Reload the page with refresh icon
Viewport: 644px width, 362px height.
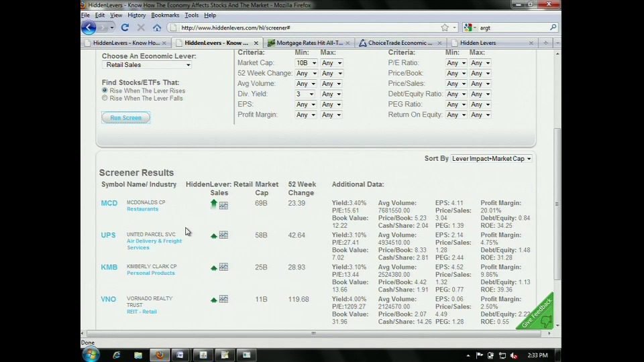pyautogui.click(x=125, y=27)
